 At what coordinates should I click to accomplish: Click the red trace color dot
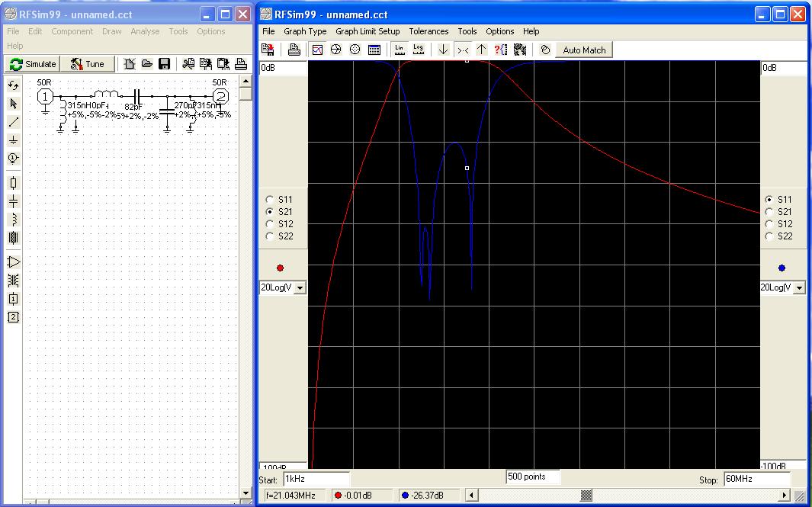click(x=280, y=268)
